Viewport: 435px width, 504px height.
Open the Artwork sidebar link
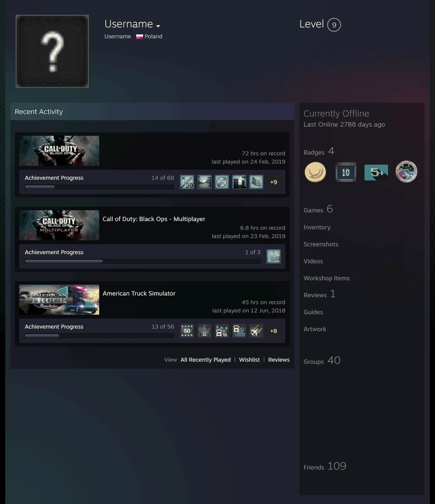pos(315,329)
